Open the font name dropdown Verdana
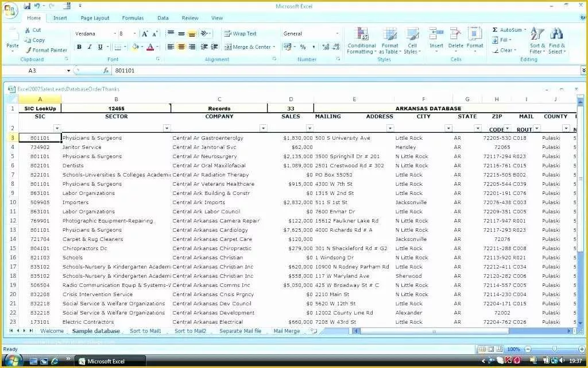Image resolution: width=588 pixels, height=368 pixels. pos(115,34)
